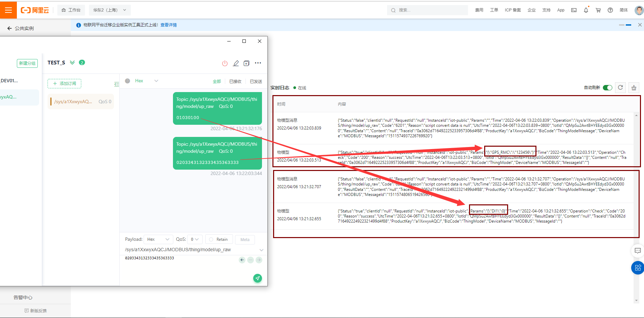Open the new window icon

[x=246, y=63]
